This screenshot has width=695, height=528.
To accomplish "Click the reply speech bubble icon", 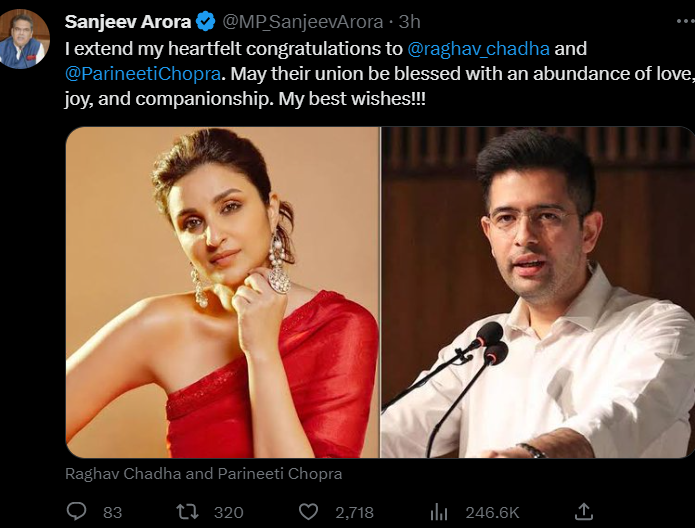I will tap(77, 511).
